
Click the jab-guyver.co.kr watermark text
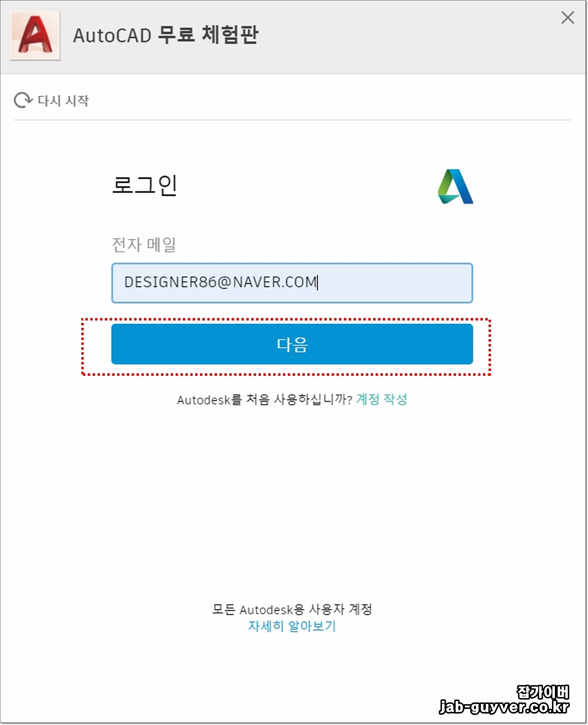point(504,707)
